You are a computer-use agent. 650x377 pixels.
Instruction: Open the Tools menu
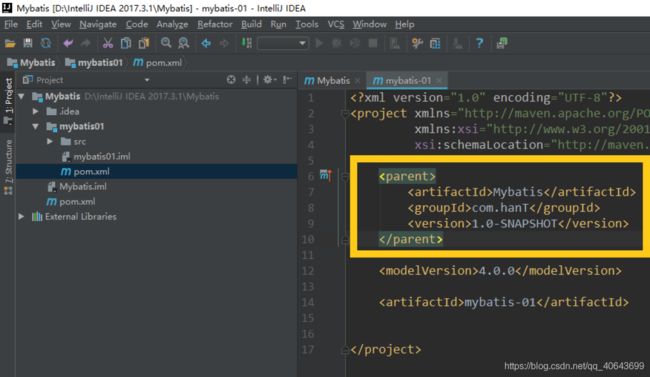pos(307,24)
